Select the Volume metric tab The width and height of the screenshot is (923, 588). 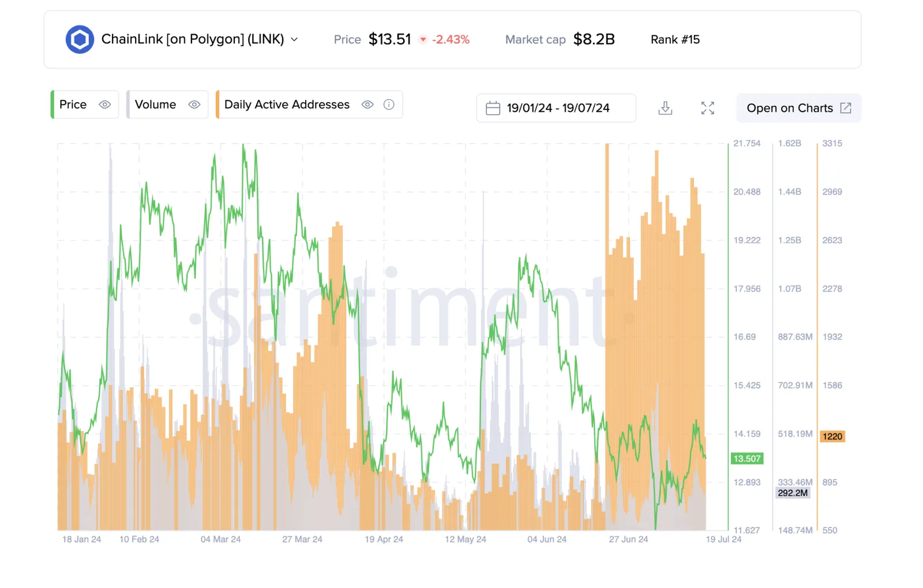(x=167, y=105)
